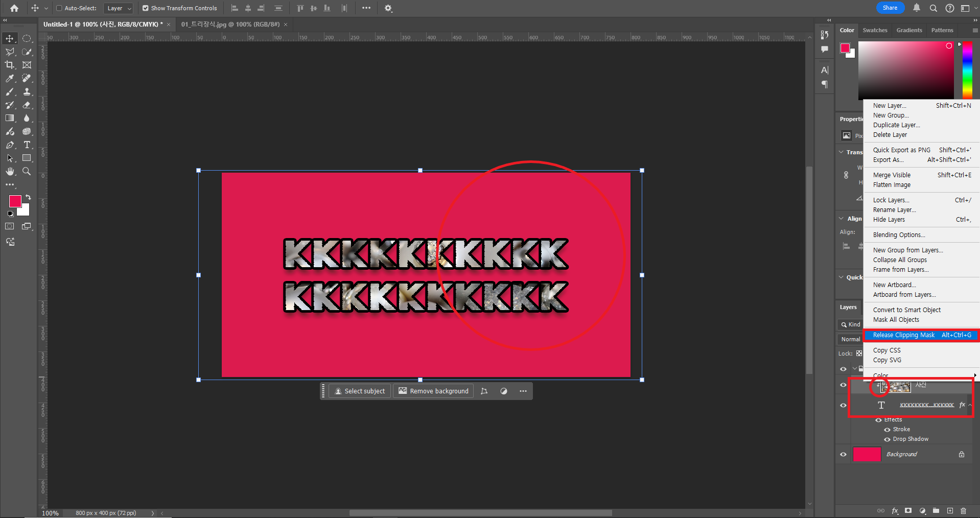Click the Share button
The width and height of the screenshot is (980, 518).
(890, 8)
